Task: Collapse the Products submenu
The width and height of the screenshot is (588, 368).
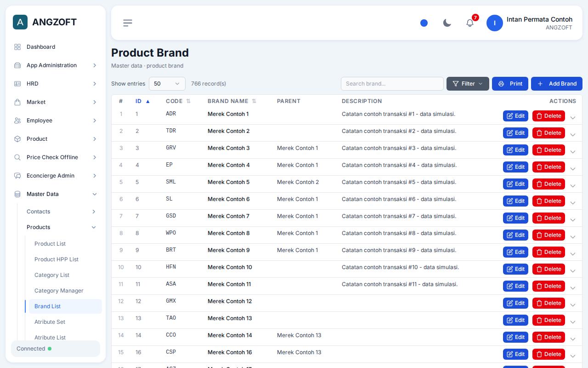Action: (62, 227)
